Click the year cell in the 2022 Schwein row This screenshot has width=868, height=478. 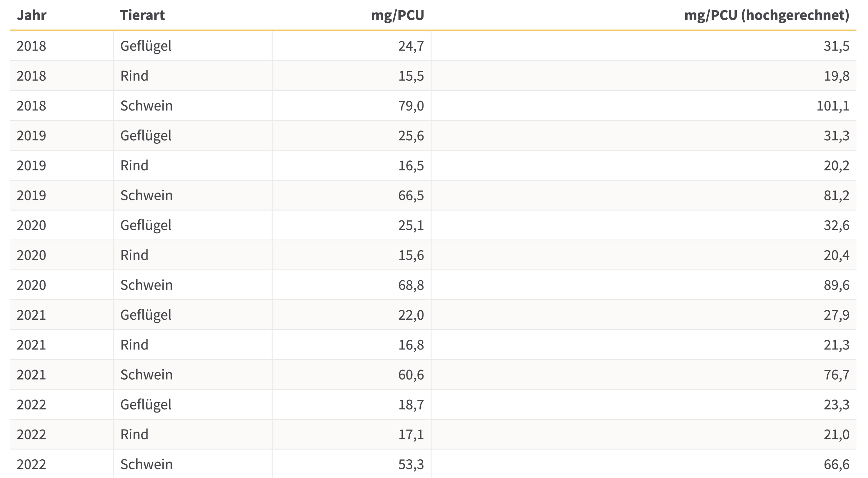click(x=31, y=464)
